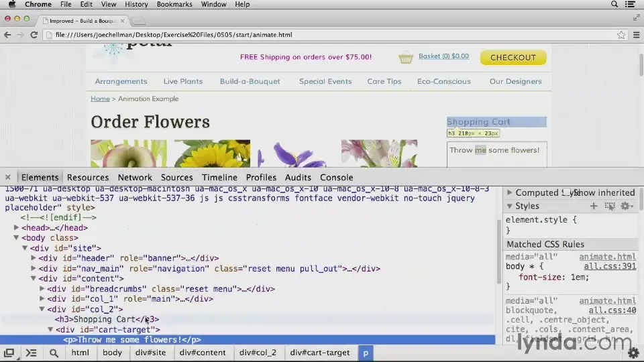Expand the div id col_1 node

tap(42, 299)
